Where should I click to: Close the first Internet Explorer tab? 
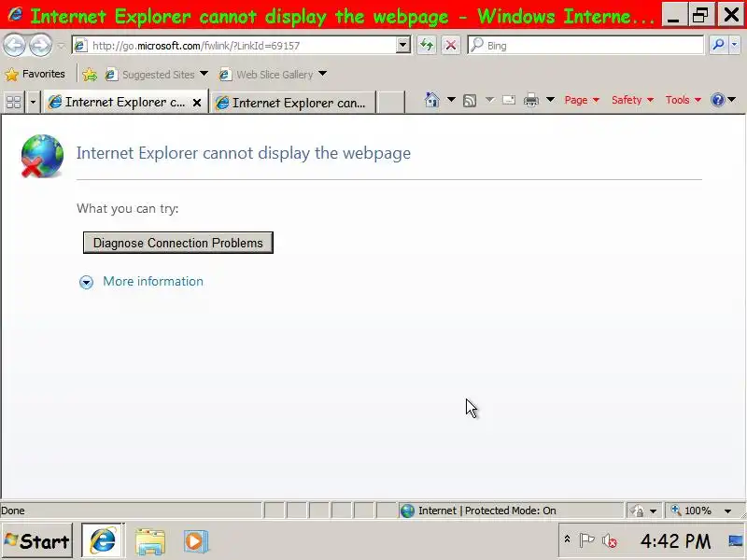point(197,103)
